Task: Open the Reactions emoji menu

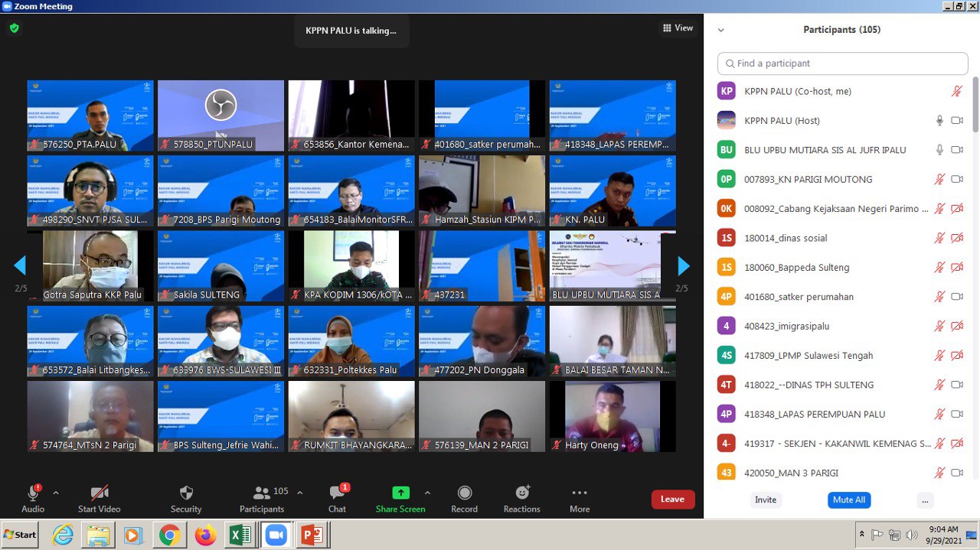Action: coord(522,493)
